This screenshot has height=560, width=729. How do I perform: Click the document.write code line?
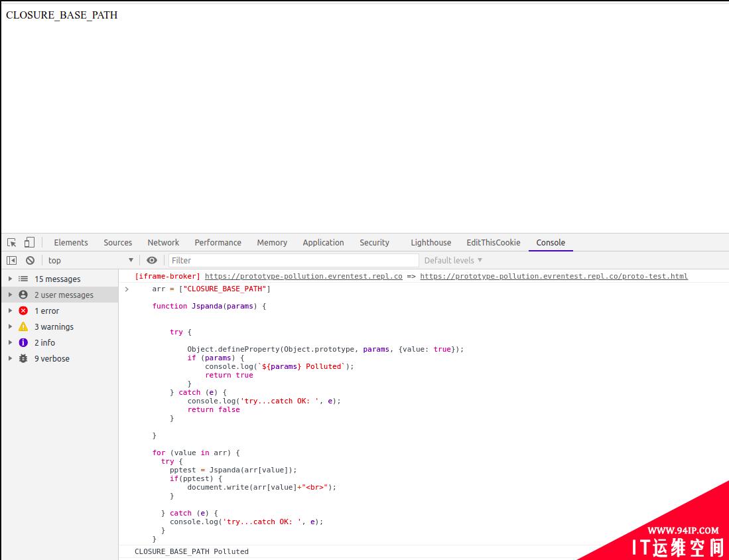(262, 487)
